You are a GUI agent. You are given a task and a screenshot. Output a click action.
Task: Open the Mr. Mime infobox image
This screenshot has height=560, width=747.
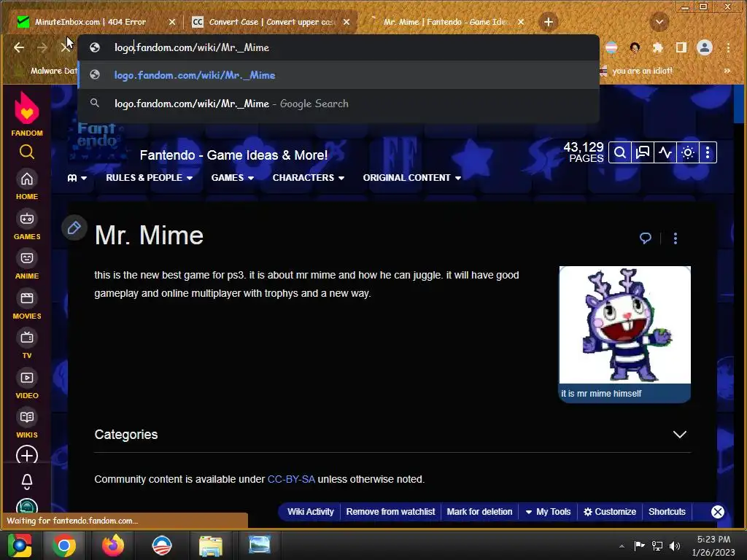(624, 324)
